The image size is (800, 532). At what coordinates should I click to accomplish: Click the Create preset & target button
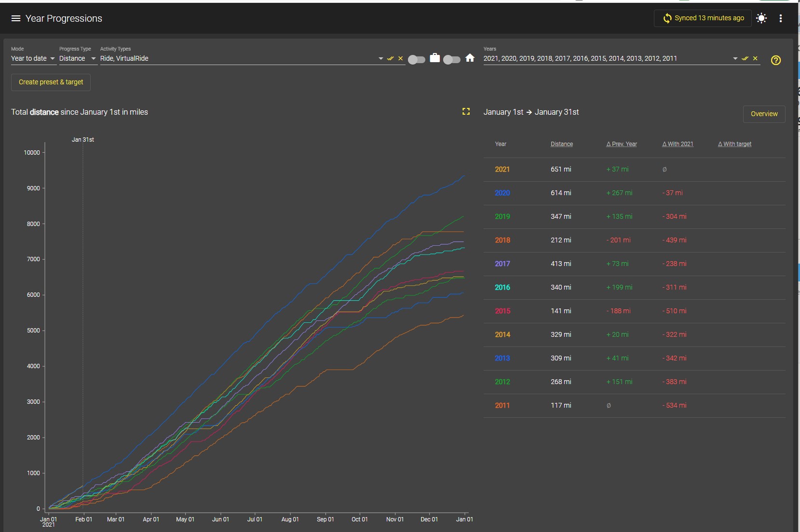click(x=51, y=82)
